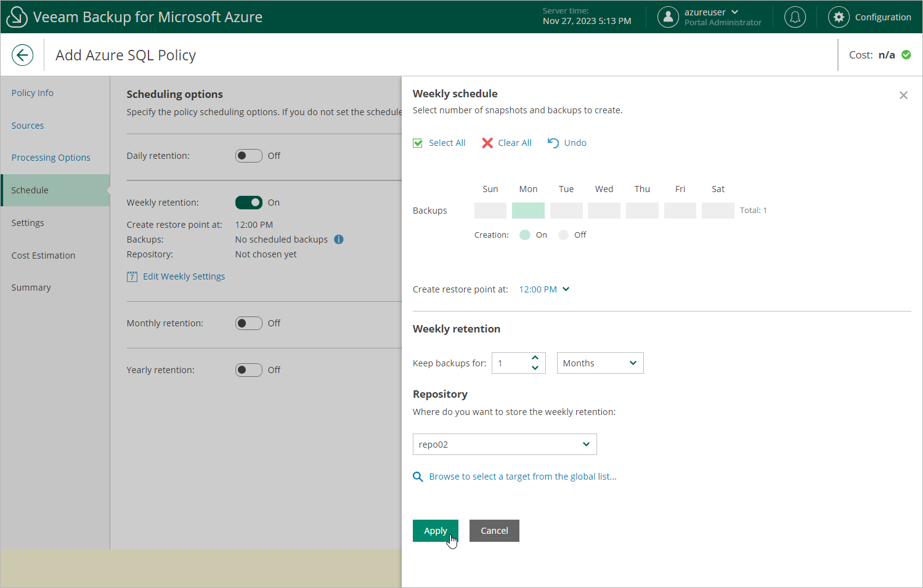Viewport: 923px width, 588px height.
Task: Go to Policy Info step
Action: (x=33, y=93)
